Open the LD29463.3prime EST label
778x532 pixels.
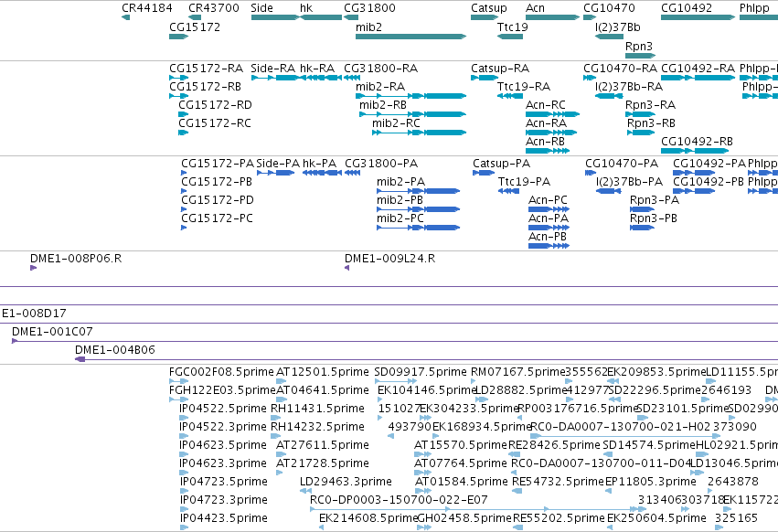(x=346, y=482)
